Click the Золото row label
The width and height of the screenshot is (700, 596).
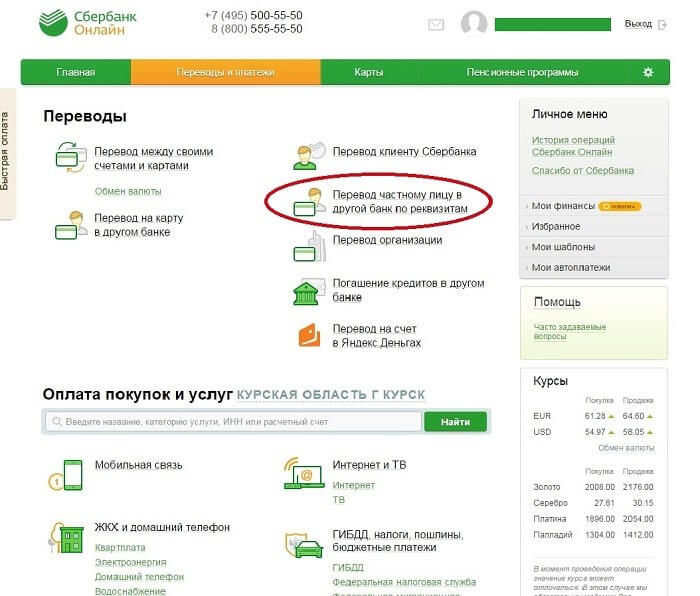click(x=547, y=487)
